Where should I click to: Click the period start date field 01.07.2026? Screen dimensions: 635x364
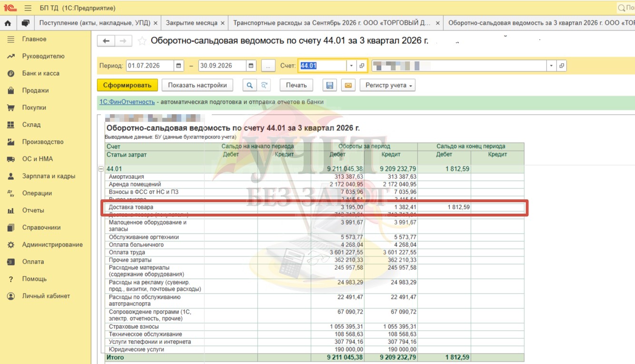(x=150, y=66)
